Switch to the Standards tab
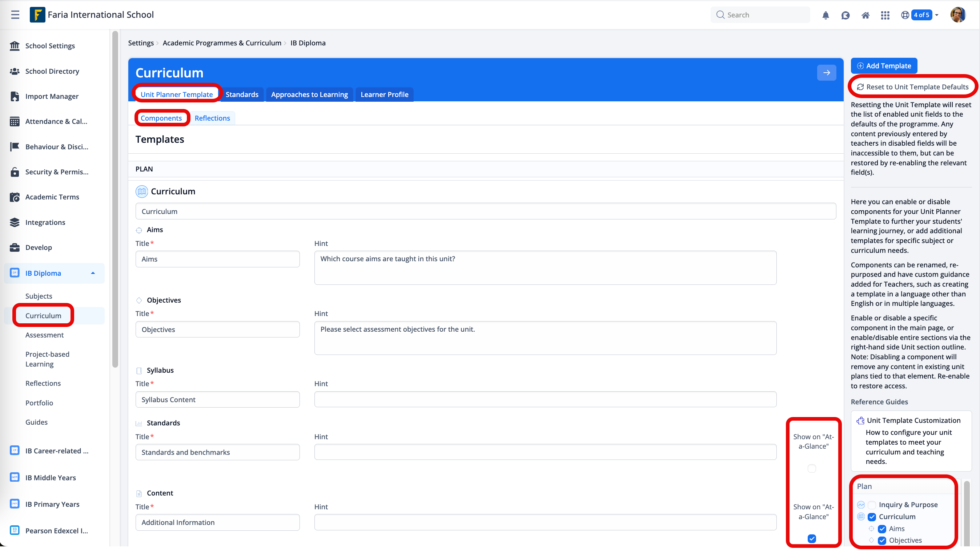This screenshot has height=550, width=980. (242, 95)
